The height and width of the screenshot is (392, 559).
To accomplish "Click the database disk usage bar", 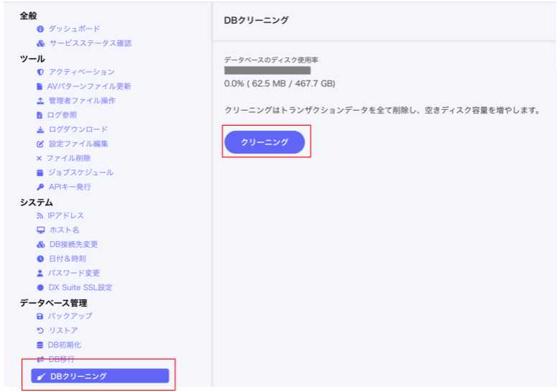I will tap(267, 70).
